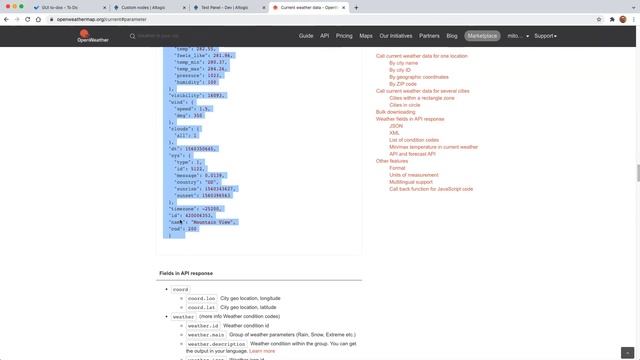
Task: Click the 'Fields in API response' heading
Action: [186, 273]
